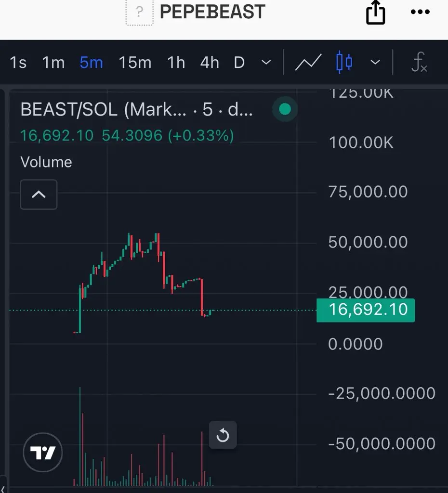Screen dimensions: 448x493
Task: Open the three-dot more options menu
Action: (420, 12)
